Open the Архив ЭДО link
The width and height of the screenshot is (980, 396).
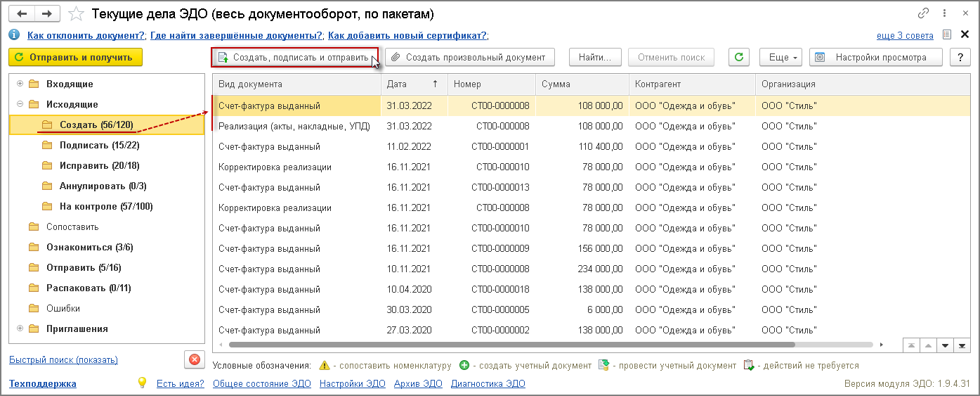click(418, 383)
